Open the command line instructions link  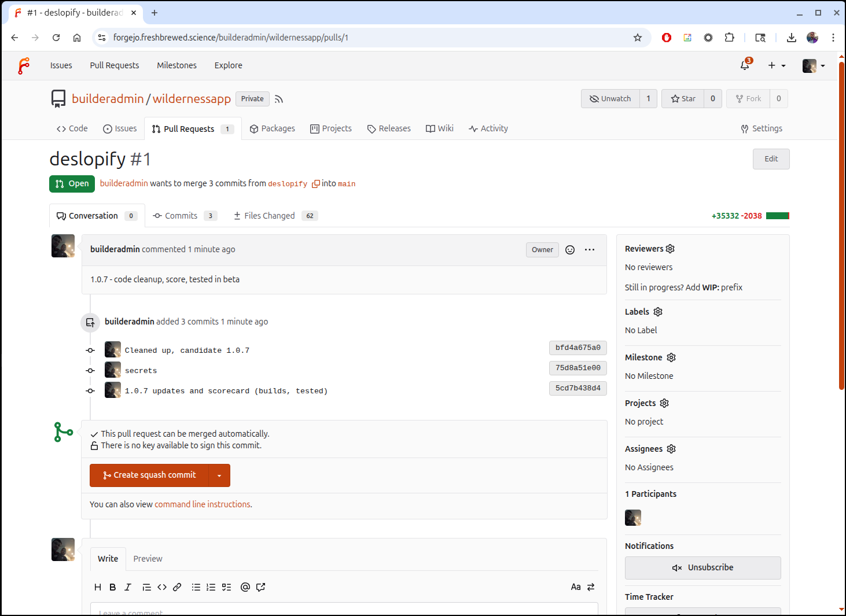coord(203,504)
